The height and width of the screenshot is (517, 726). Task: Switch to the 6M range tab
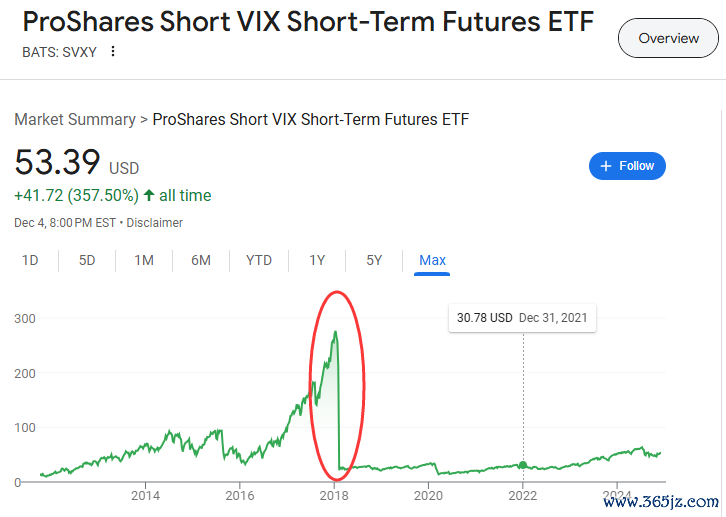[201, 260]
